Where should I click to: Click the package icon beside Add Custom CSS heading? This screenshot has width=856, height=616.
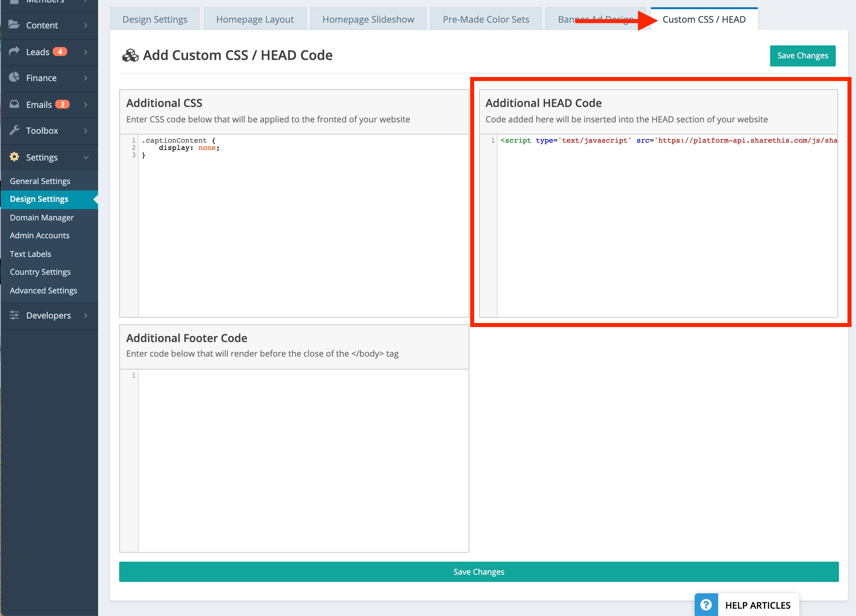pos(130,55)
